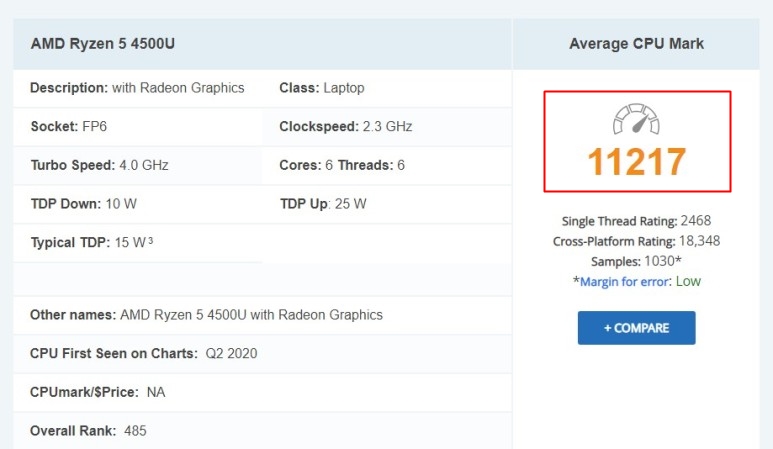Click the Class: Laptop entry
The image size is (773, 449).
click(322, 88)
